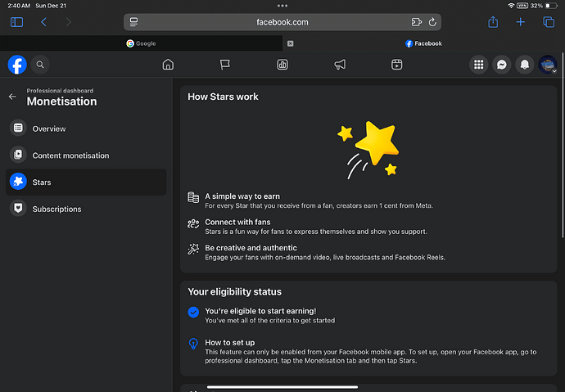The height and width of the screenshot is (392, 565).
Task: Click the facebook.com address bar
Action: pyautogui.click(x=282, y=22)
